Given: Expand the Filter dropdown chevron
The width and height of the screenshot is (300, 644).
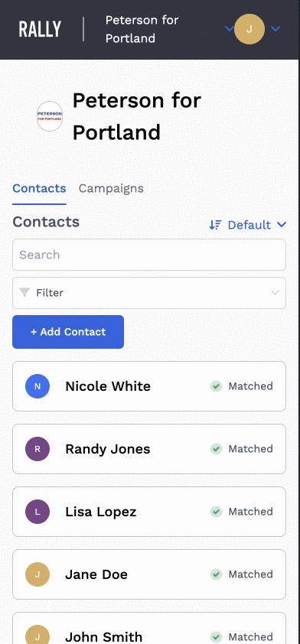Looking at the screenshot, I should (276, 292).
